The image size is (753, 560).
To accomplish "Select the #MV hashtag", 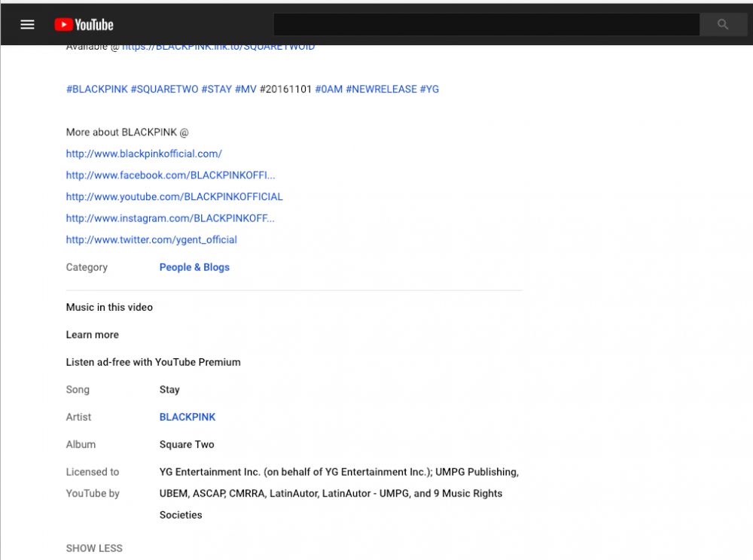I will click(245, 89).
